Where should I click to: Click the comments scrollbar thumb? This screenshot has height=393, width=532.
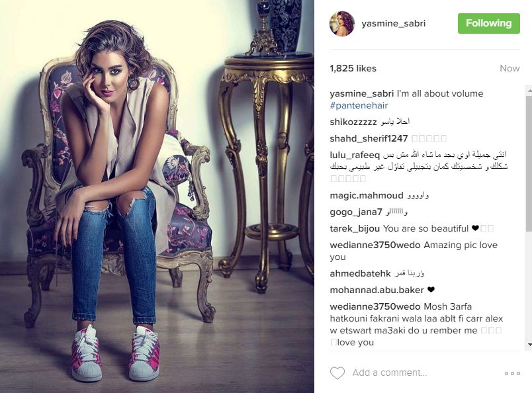coord(529,163)
